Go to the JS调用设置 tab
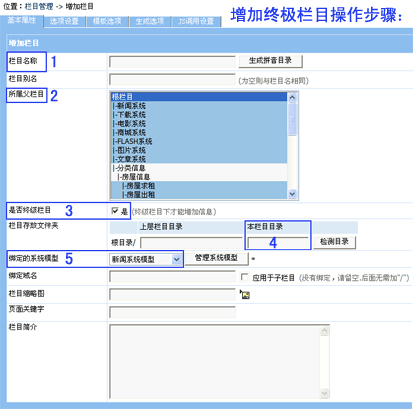This screenshot has width=414, height=409. 196,22
